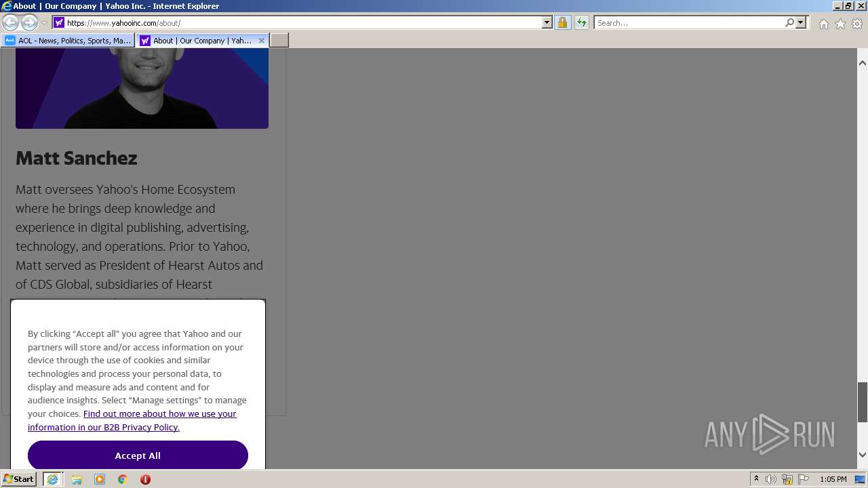The height and width of the screenshot is (488, 868).
Task: Open File Explorer from the taskbar
Action: click(x=77, y=479)
